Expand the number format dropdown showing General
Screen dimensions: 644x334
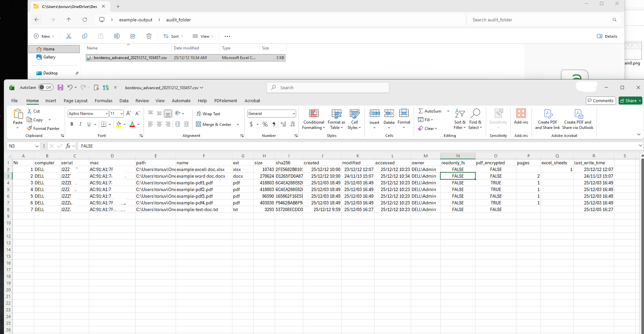click(293, 113)
